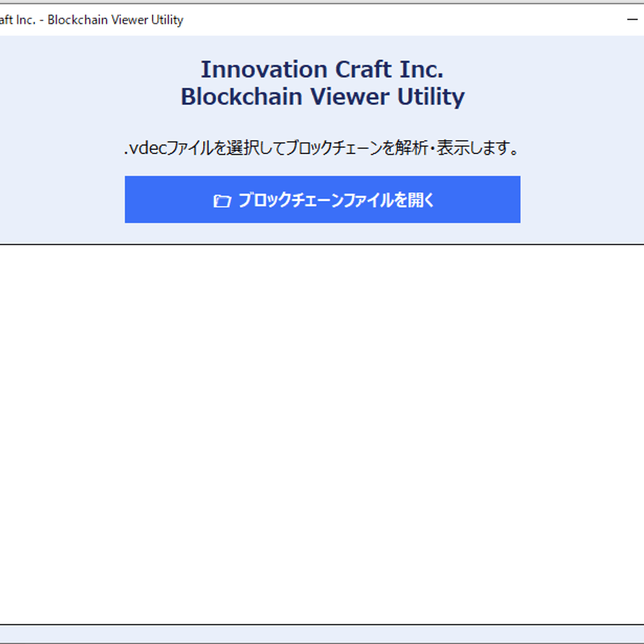Open the blockchain file with ブロックチェーンファイルを開く button
Image resolution: width=644 pixels, height=644 pixels.
click(323, 199)
